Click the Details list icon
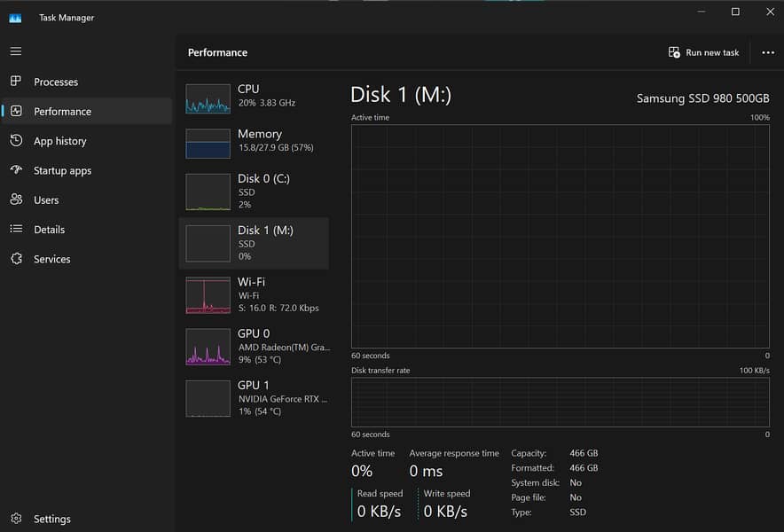This screenshot has width=784, height=532. point(16,229)
